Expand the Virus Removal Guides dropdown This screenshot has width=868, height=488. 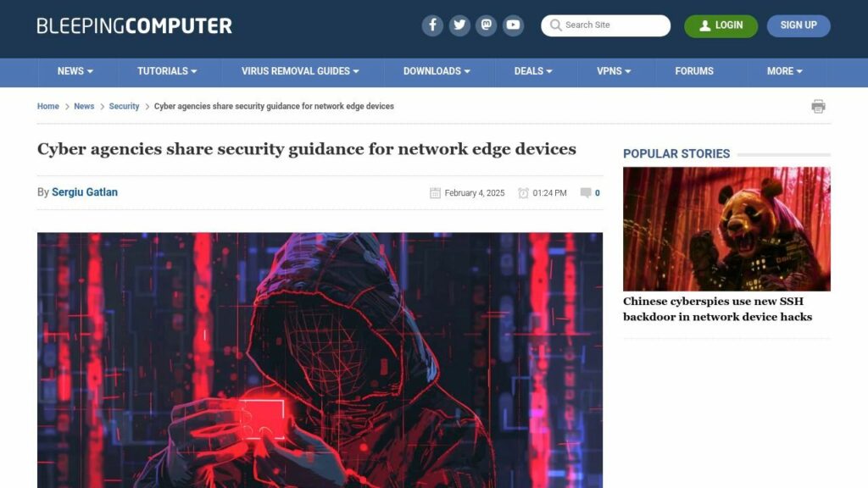tap(300, 71)
